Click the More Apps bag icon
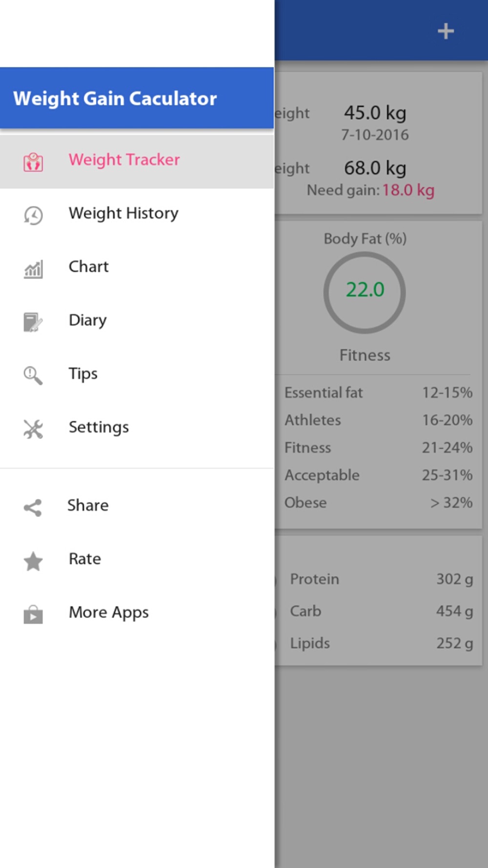The image size is (488, 868). click(33, 615)
